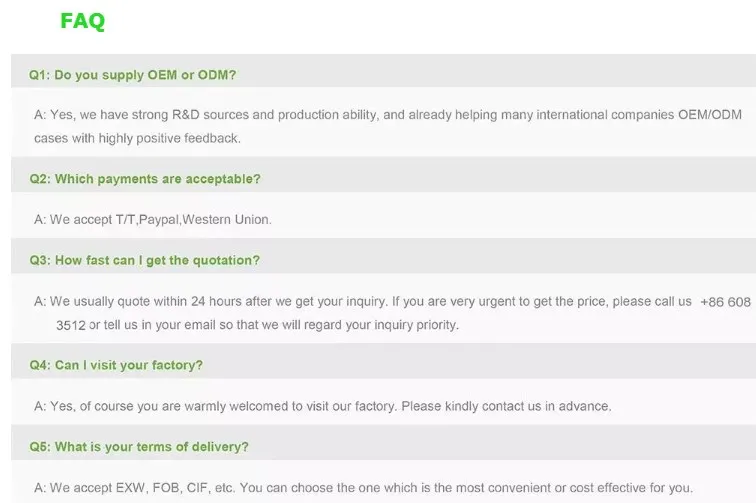This screenshot has width=756, height=503.
Task: Expand the Q2 acceptable payments question
Action: coord(145,179)
